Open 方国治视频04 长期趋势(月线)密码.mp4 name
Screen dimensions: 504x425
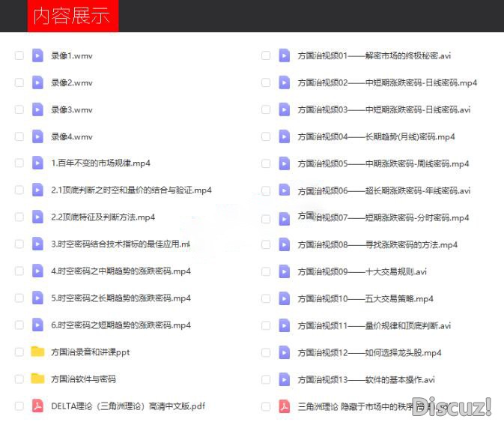pyautogui.click(x=377, y=136)
